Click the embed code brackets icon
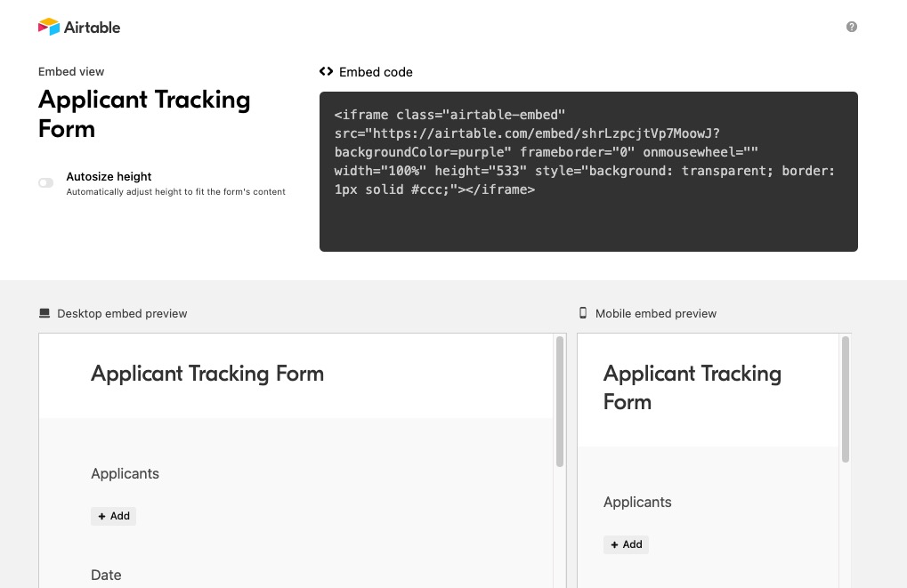 point(327,71)
